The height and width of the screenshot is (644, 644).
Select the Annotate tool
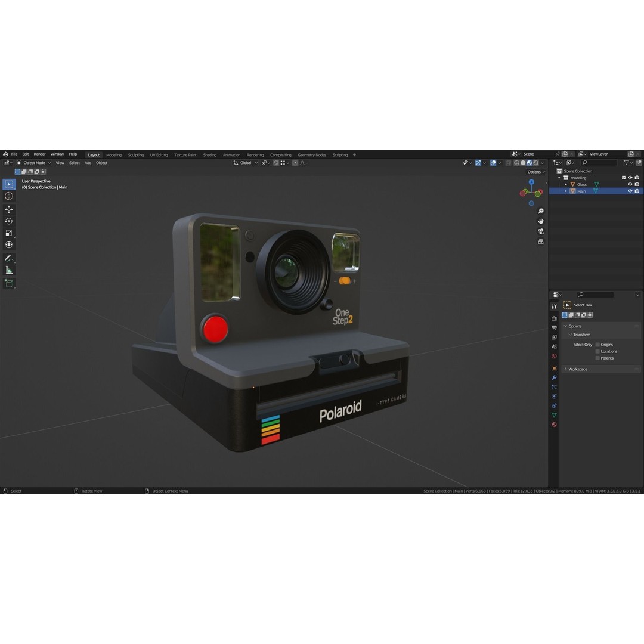pyautogui.click(x=9, y=258)
